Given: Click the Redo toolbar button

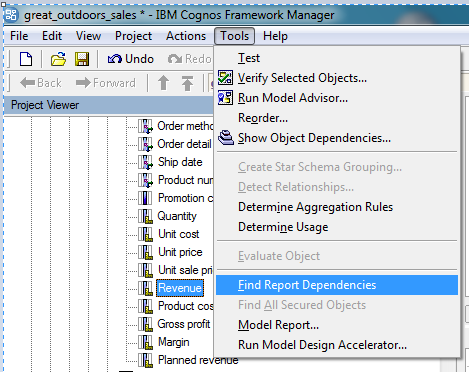Looking at the screenshot, I should pos(189,59).
